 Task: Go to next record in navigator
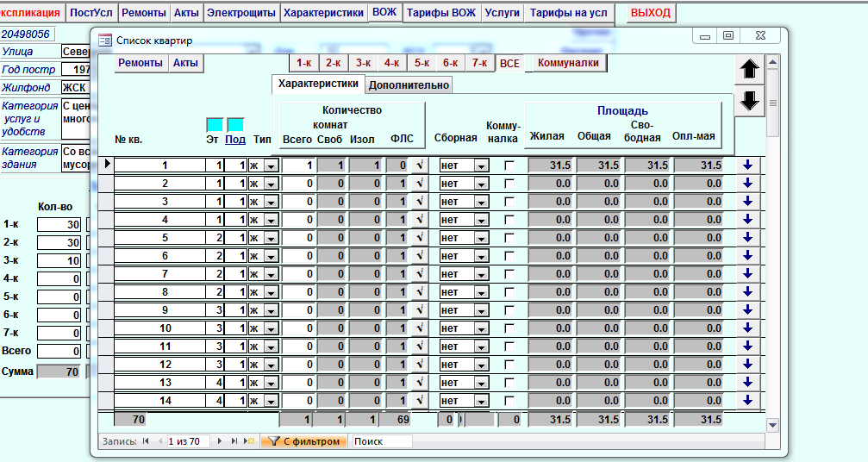pos(220,441)
